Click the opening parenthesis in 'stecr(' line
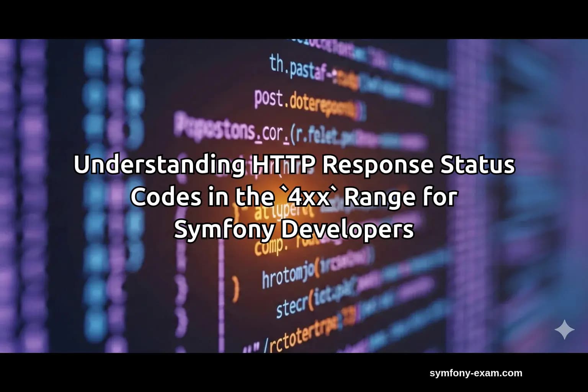 click(x=310, y=302)
